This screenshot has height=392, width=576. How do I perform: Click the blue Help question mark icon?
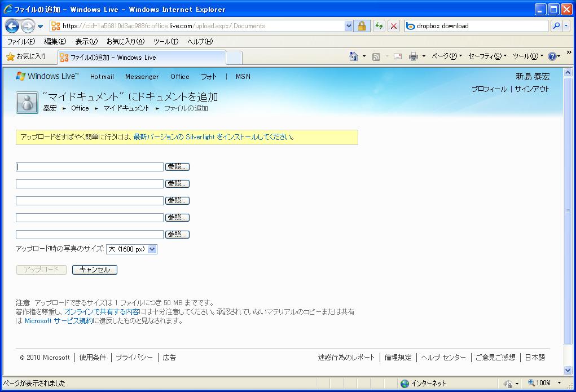(x=552, y=56)
